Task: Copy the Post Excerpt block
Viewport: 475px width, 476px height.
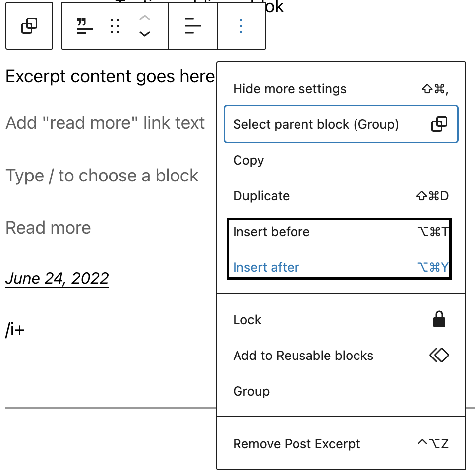Action: [248, 160]
